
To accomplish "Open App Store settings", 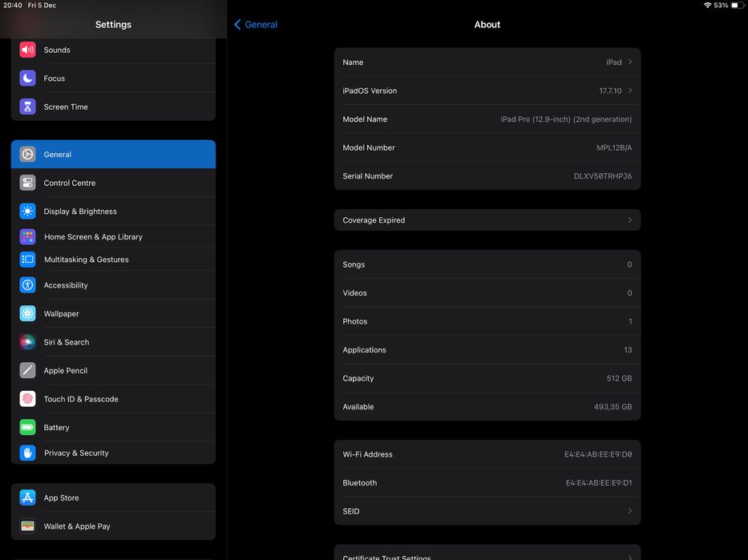I will pyautogui.click(x=113, y=498).
